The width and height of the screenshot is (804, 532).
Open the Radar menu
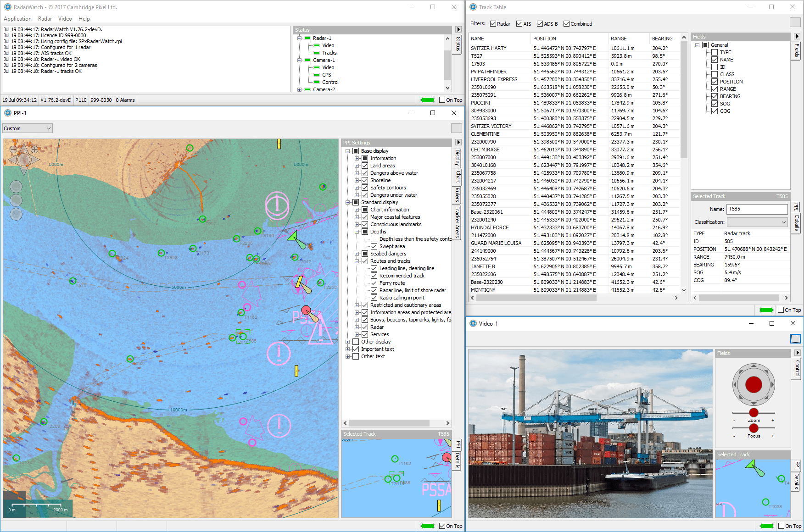tap(45, 19)
